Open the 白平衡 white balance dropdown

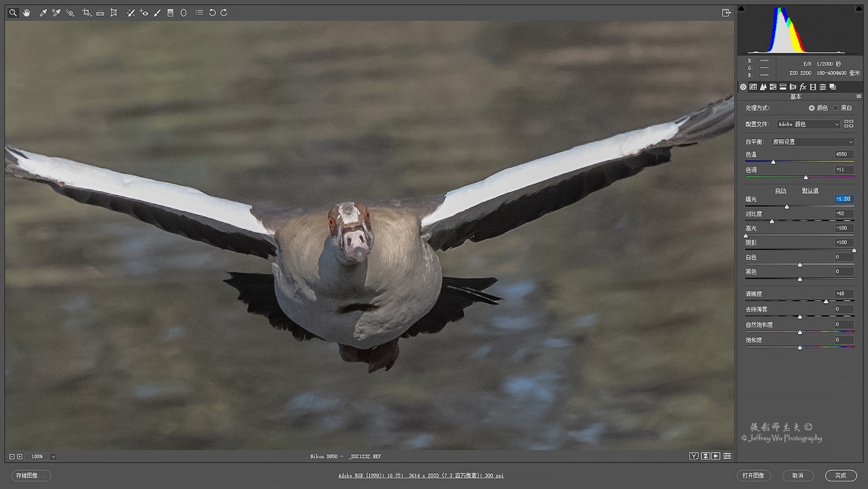point(811,141)
